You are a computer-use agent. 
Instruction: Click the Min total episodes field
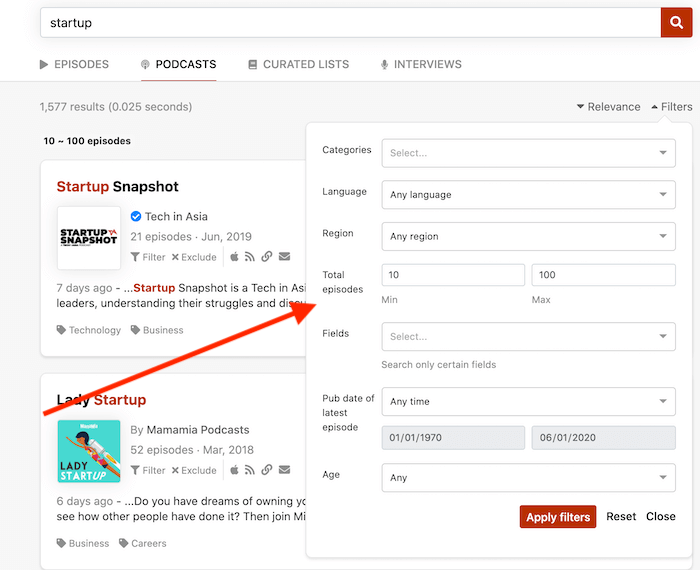coord(453,275)
